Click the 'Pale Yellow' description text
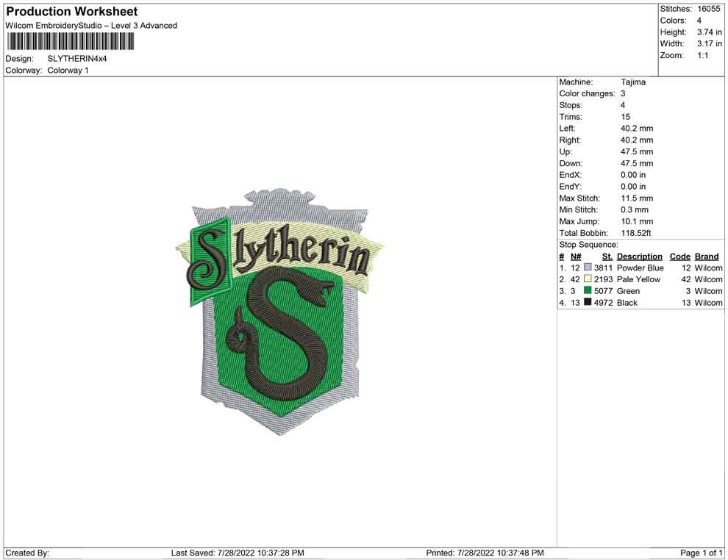This screenshot has height=560, width=728. coord(638,279)
